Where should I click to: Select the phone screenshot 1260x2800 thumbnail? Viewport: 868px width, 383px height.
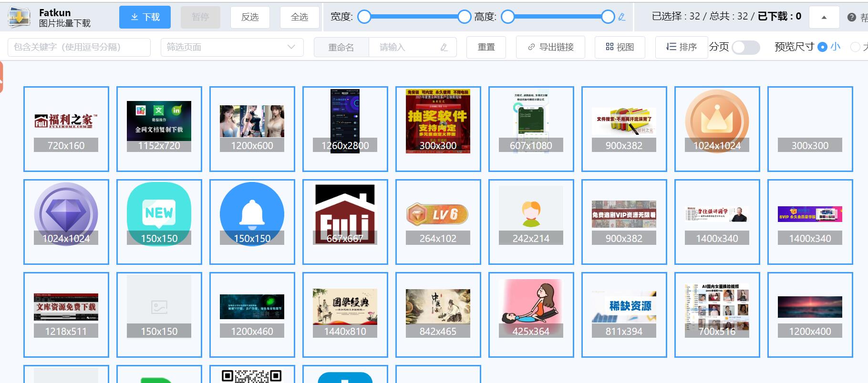(345, 129)
